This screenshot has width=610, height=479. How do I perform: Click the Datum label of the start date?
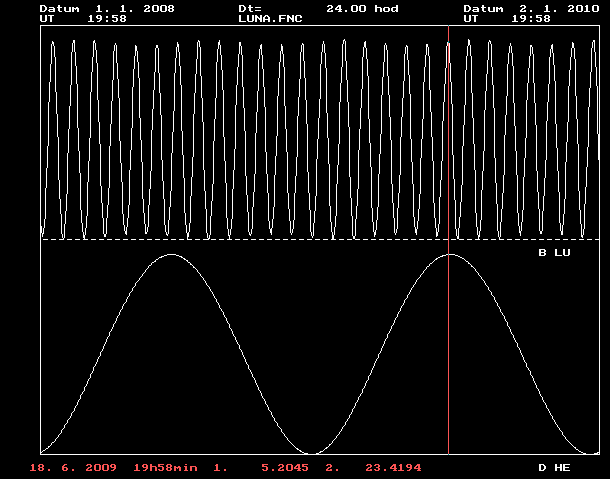tap(59, 8)
